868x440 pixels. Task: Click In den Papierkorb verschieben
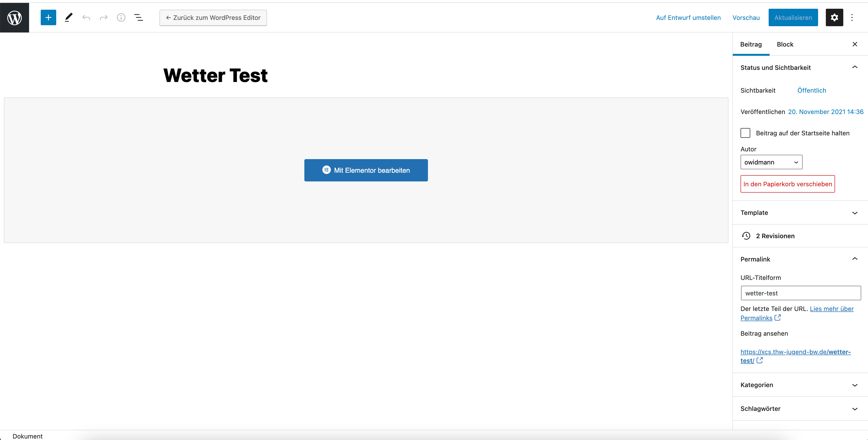[788, 184]
